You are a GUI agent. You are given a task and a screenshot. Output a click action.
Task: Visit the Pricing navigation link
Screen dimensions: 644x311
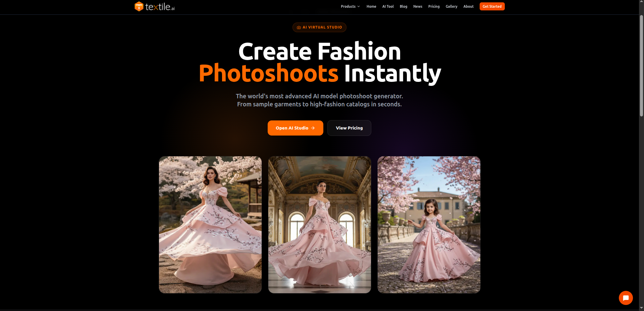(434, 6)
